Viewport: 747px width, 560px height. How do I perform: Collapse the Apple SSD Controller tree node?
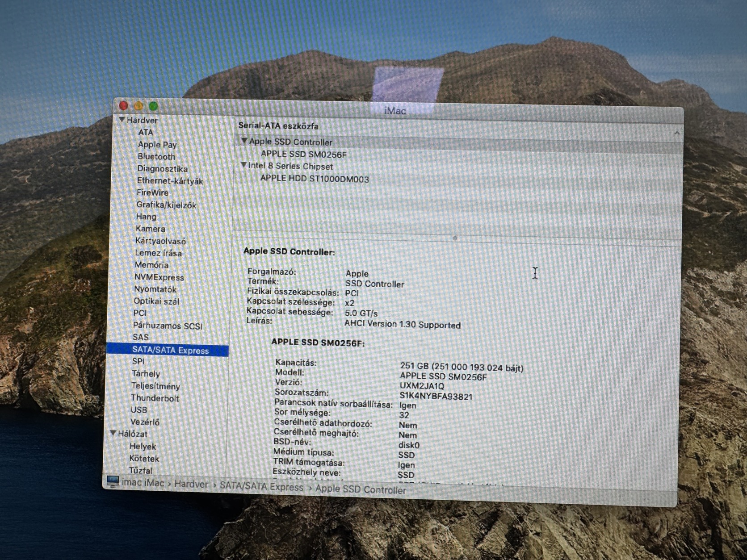click(x=244, y=141)
